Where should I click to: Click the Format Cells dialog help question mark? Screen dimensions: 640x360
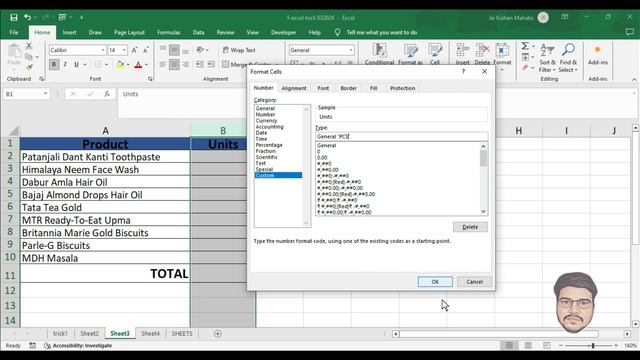coord(463,71)
